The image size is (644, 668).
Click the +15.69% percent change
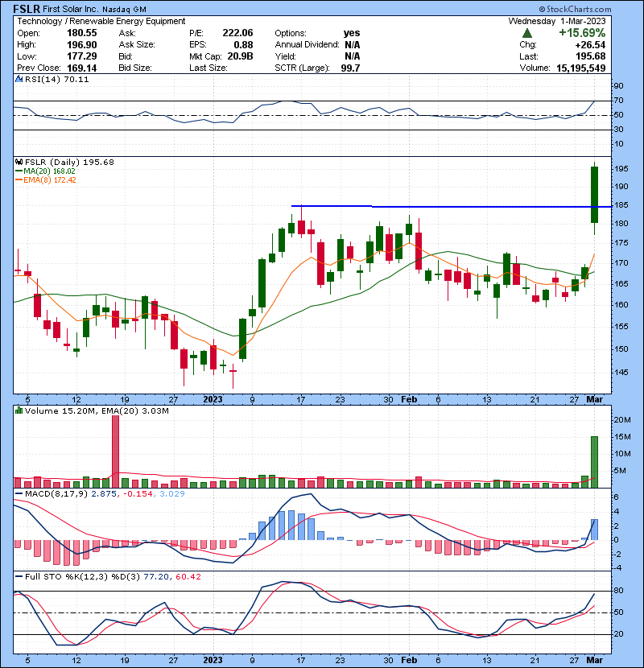click(582, 33)
